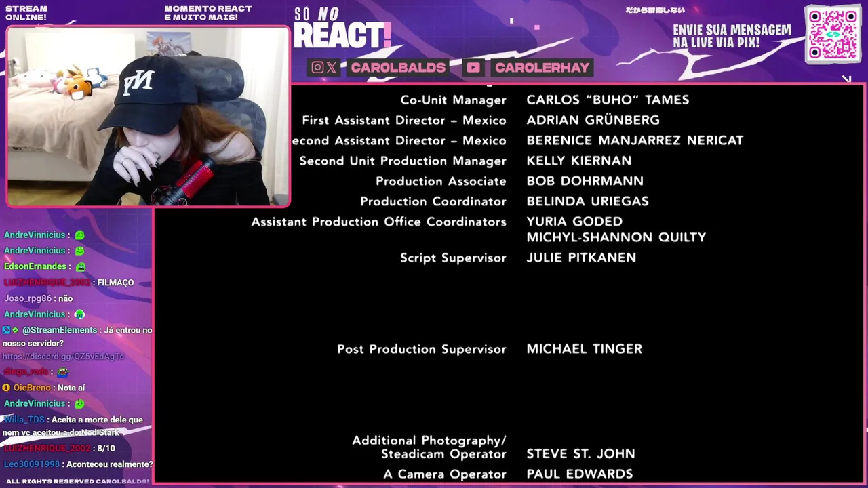868x488 pixels.
Task: Click the Leo30091998 username in chat
Action: pyautogui.click(x=32, y=464)
